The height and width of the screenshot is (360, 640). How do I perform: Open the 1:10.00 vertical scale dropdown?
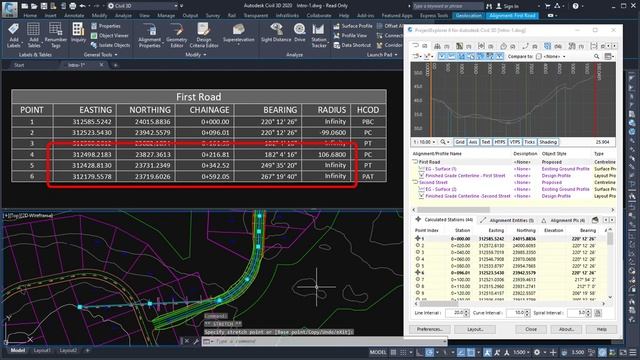pyautogui.click(x=424, y=142)
